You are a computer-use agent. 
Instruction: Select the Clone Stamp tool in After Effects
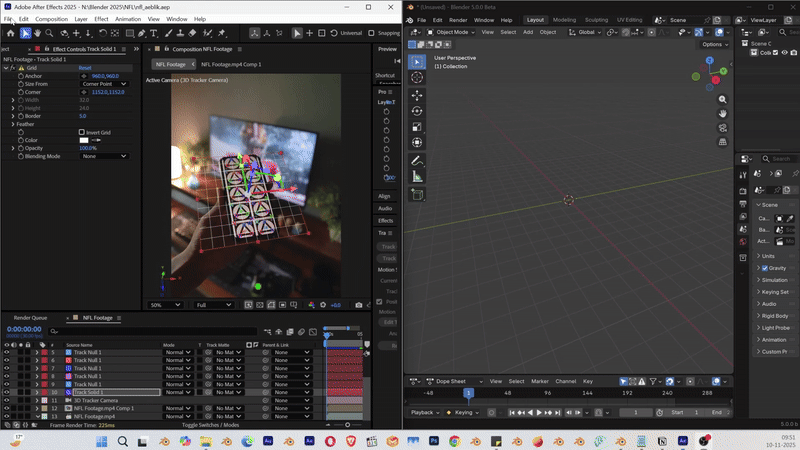180,33
